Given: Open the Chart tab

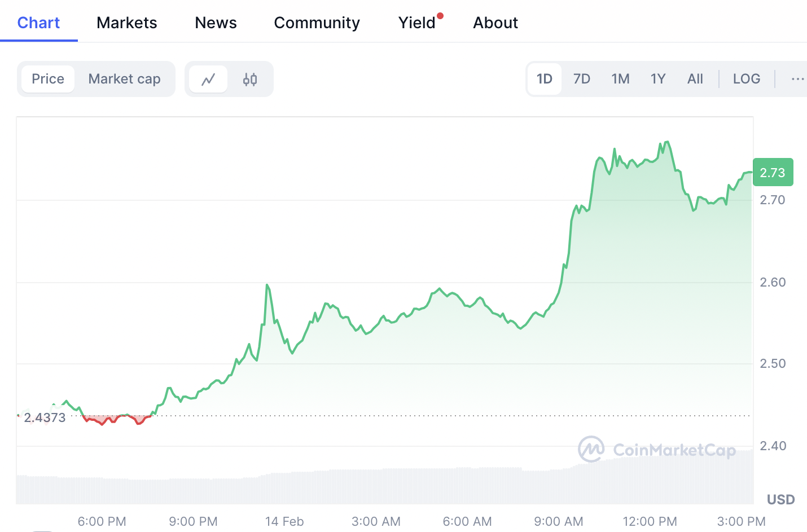Looking at the screenshot, I should point(38,23).
